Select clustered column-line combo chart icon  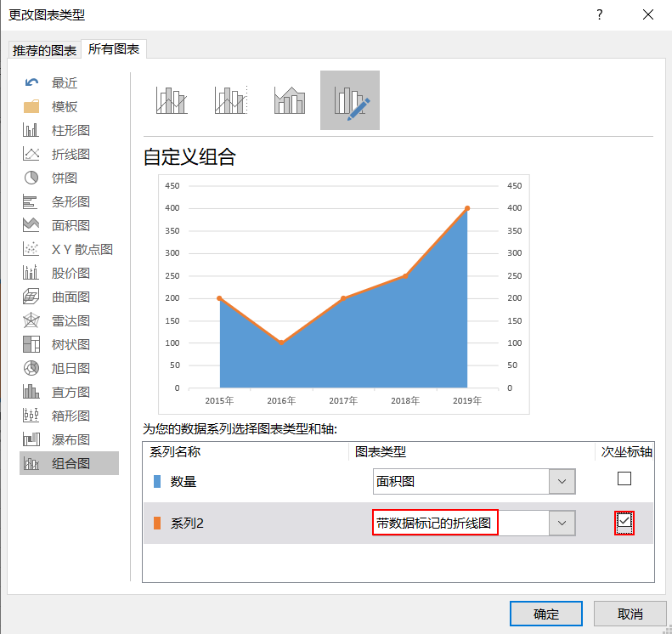pos(172,100)
